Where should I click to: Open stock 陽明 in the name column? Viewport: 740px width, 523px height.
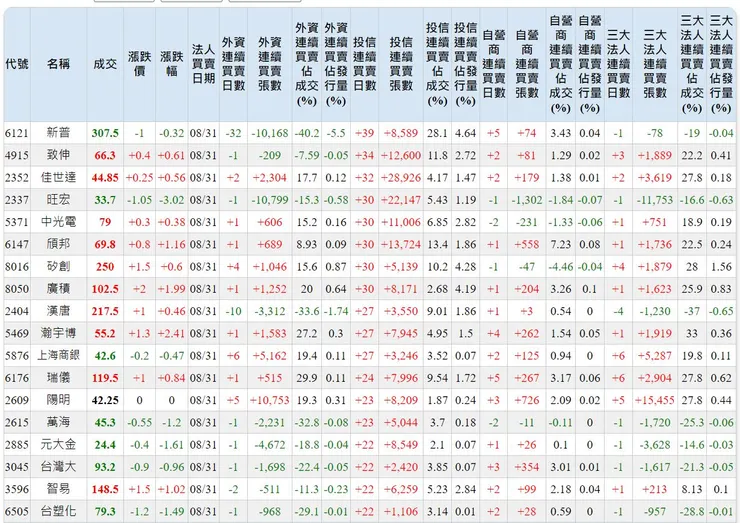click(x=59, y=400)
